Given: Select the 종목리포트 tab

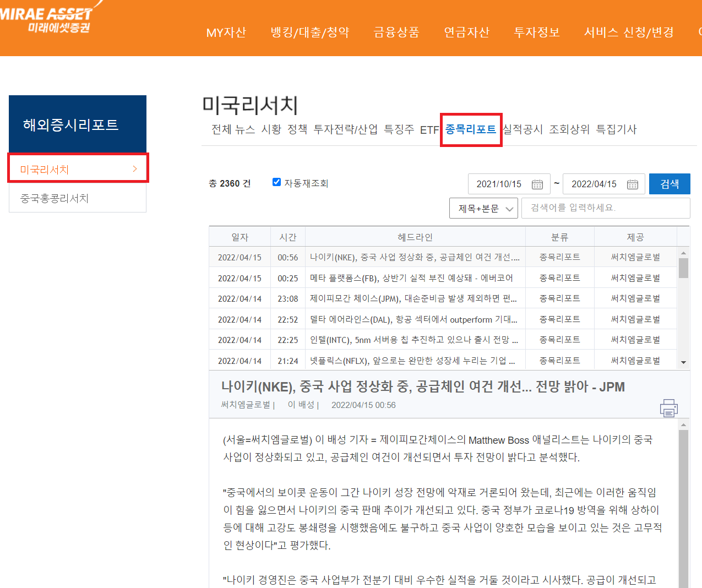Looking at the screenshot, I should point(471,129).
